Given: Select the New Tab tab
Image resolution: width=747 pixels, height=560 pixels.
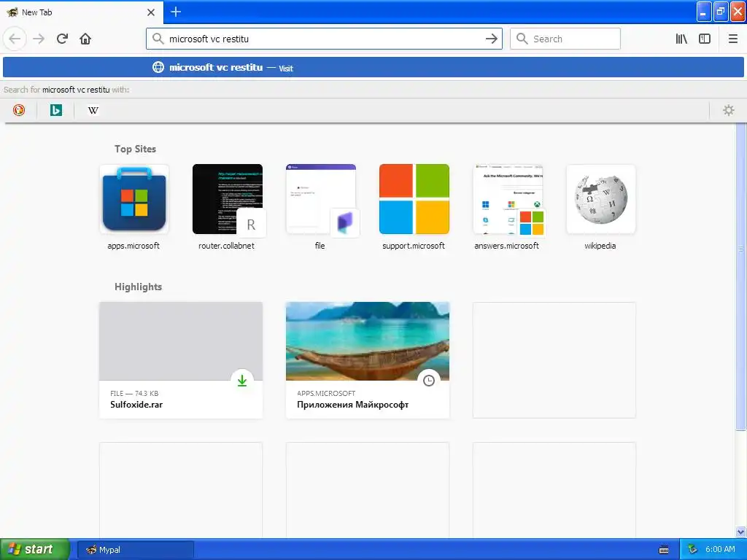Looking at the screenshot, I should click(81, 12).
